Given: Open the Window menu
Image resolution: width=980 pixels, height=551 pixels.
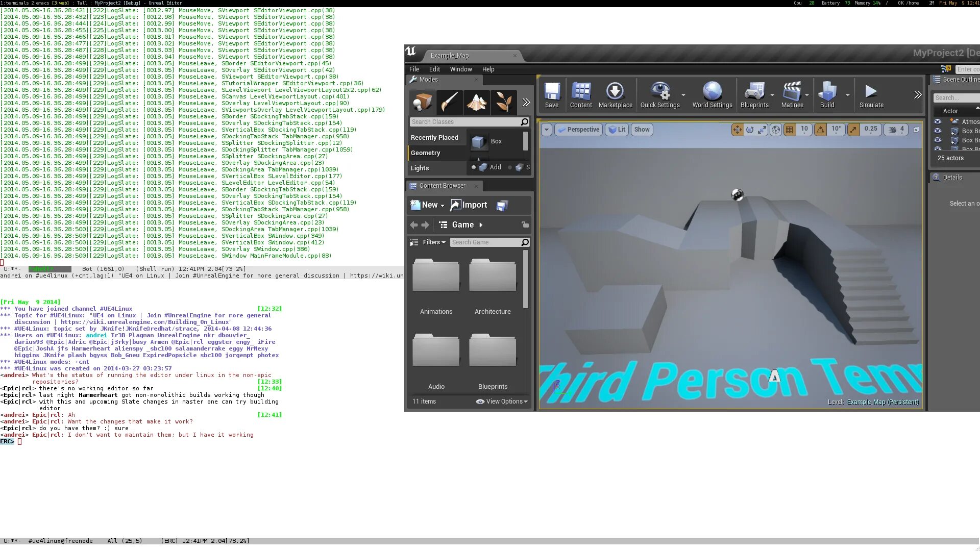Looking at the screenshot, I should tap(461, 69).
